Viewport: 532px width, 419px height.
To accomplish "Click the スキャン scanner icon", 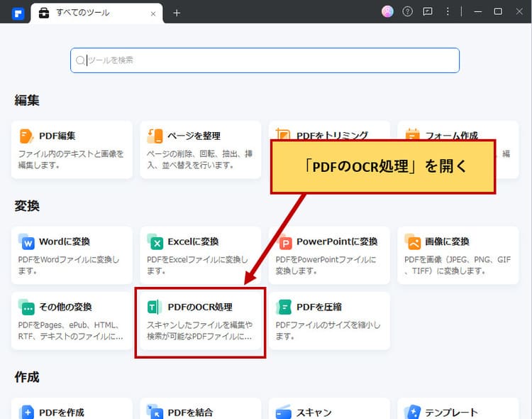I will pyautogui.click(x=284, y=412).
